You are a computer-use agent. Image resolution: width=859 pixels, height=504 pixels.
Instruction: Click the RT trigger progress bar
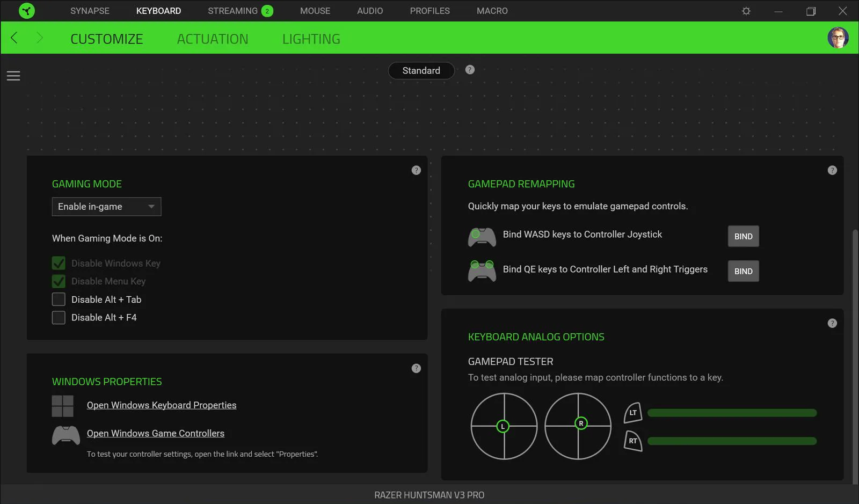pos(732,441)
